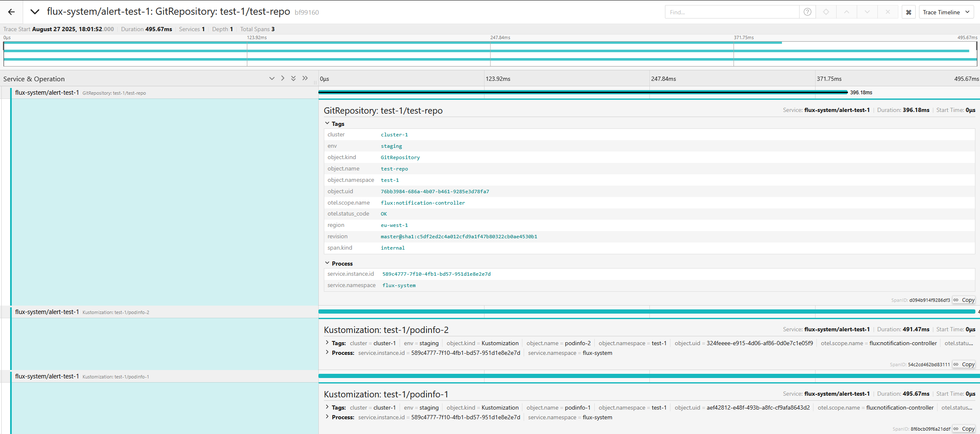This screenshot has height=434, width=980.
Task: Clear the search with the X icon
Action: [x=887, y=12]
